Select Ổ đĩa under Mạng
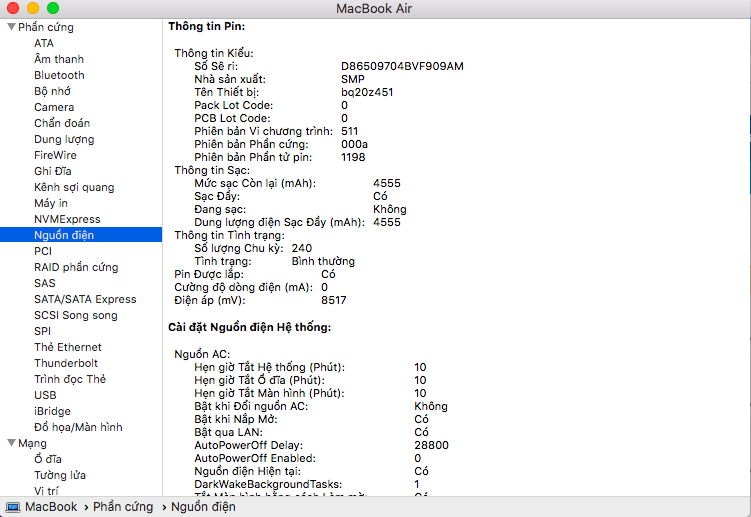 [48, 459]
